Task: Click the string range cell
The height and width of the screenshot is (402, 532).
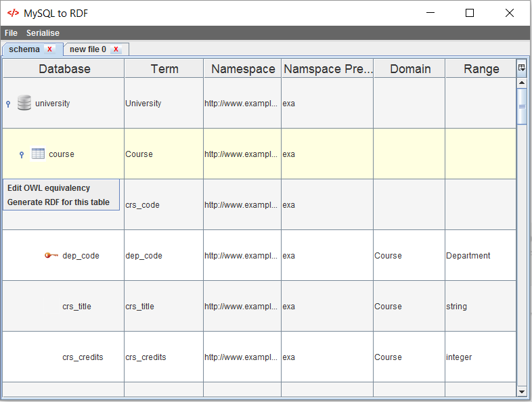Action: (481, 306)
